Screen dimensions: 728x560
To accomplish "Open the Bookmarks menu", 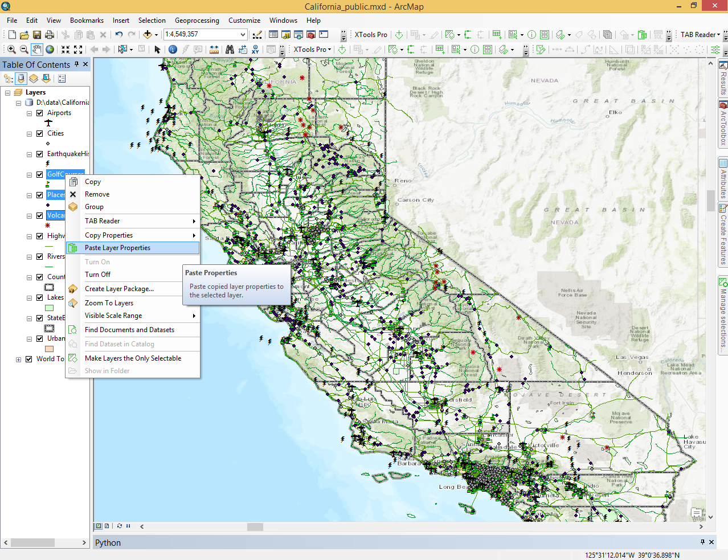I will [x=87, y=21].
